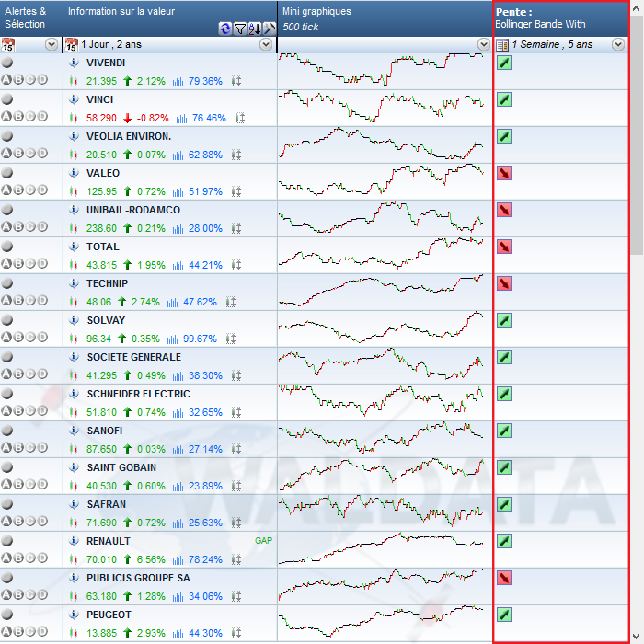This screenshot has height=644, width=644.
Task: Open info icon for VINCI
Action: (x=74, y=99)
